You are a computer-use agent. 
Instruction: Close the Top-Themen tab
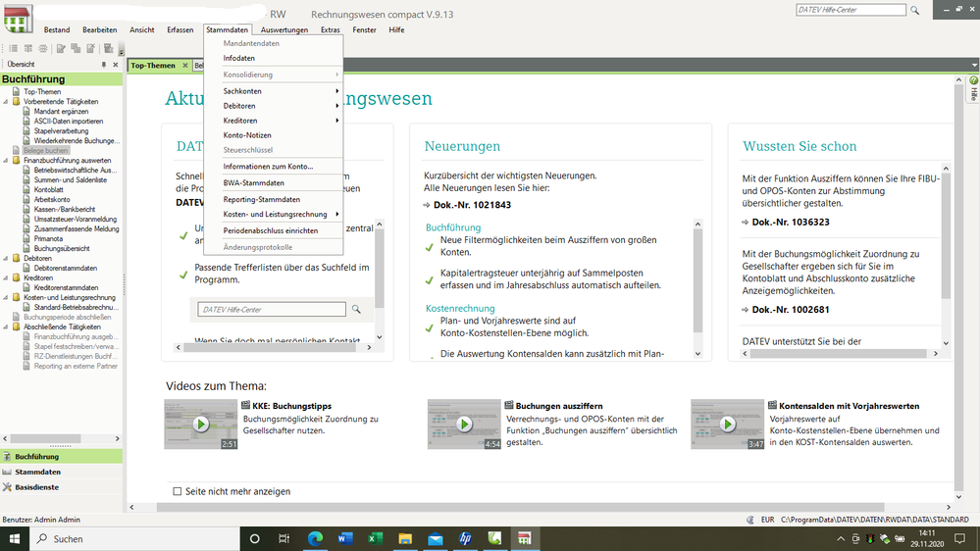(185, 65)
